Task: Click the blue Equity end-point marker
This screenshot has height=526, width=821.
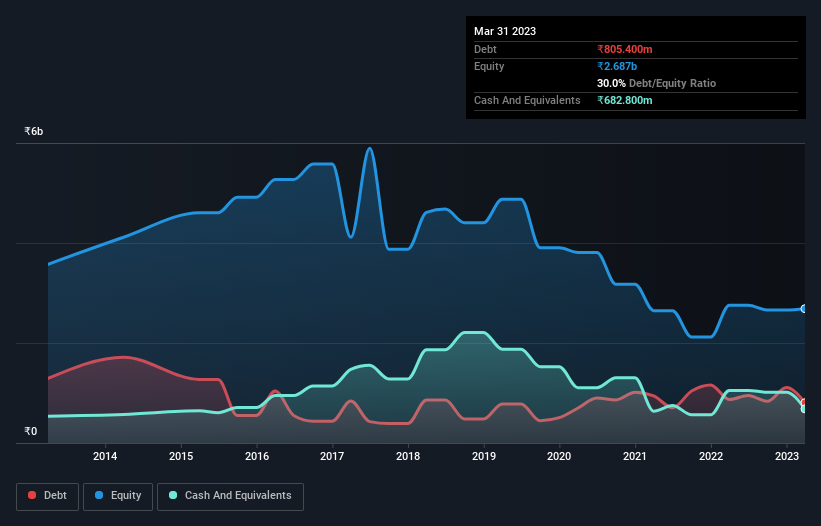Action: (804, 309)
